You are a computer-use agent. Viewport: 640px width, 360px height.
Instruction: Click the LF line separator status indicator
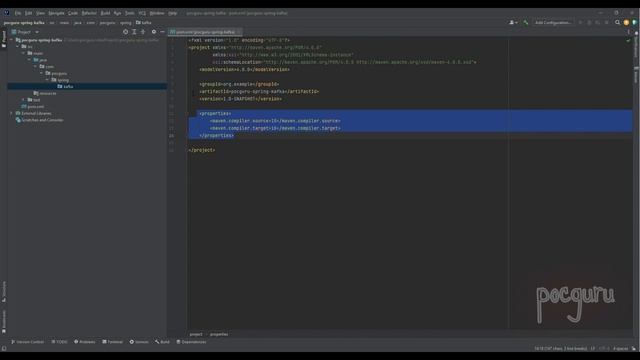coord(593,349)
